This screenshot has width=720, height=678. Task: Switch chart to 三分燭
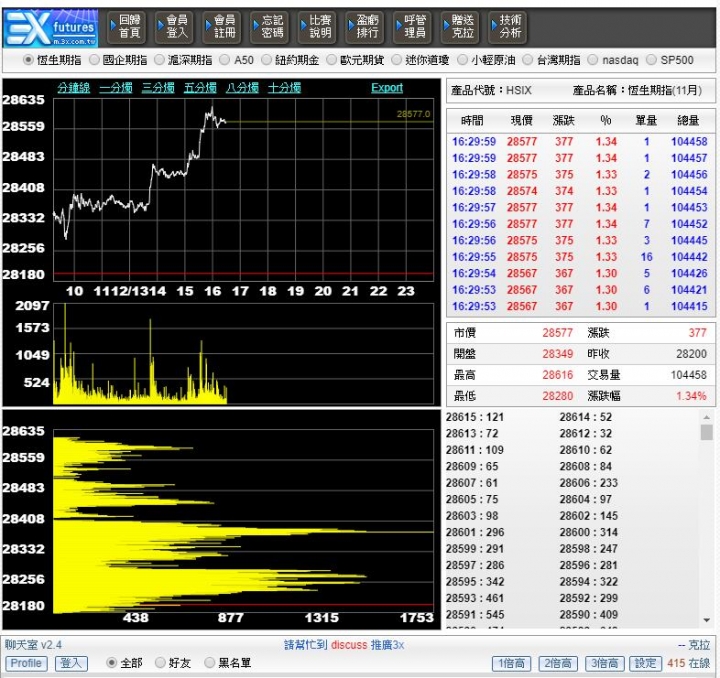coord(158,88)
